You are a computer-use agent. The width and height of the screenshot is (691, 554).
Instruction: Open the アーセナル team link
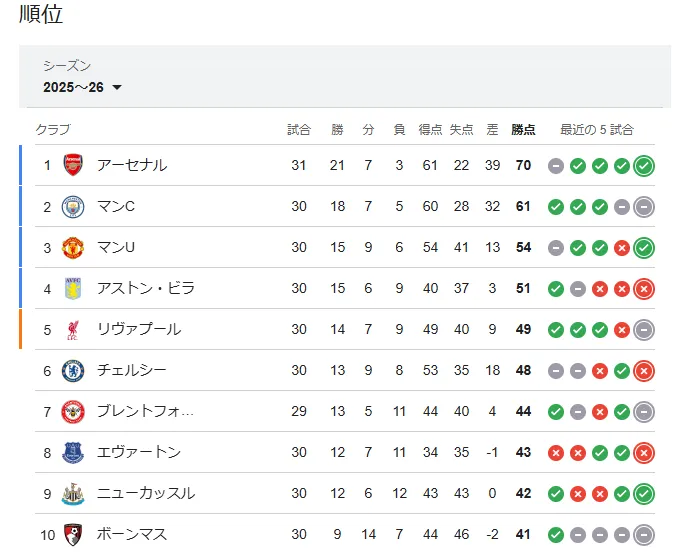click(x=132, y=165)
